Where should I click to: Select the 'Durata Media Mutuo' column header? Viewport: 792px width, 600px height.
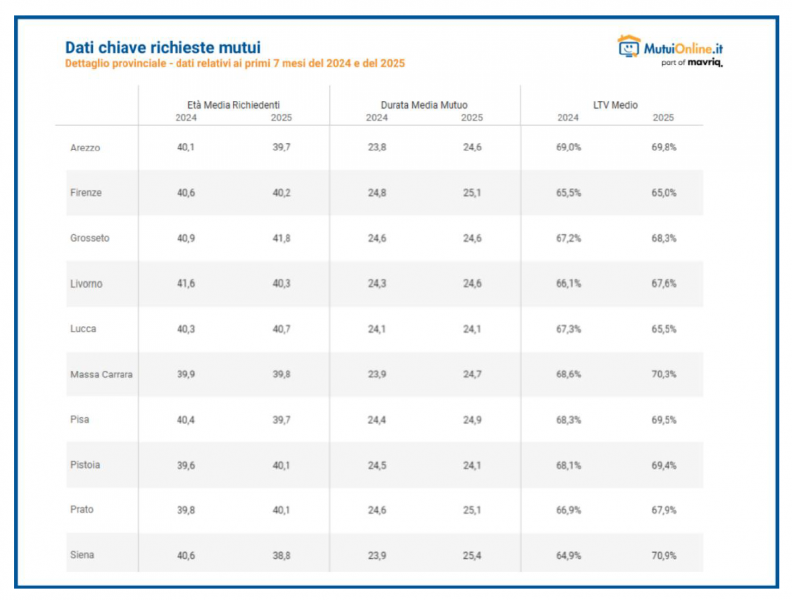(424, 105)
